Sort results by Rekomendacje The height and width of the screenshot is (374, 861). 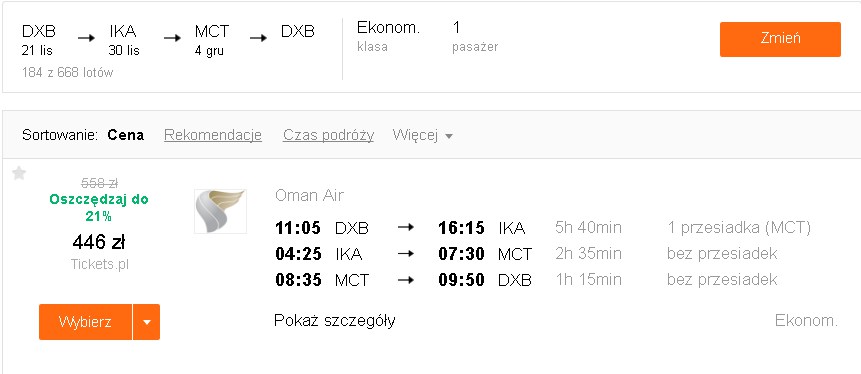[x=213, y=135]
